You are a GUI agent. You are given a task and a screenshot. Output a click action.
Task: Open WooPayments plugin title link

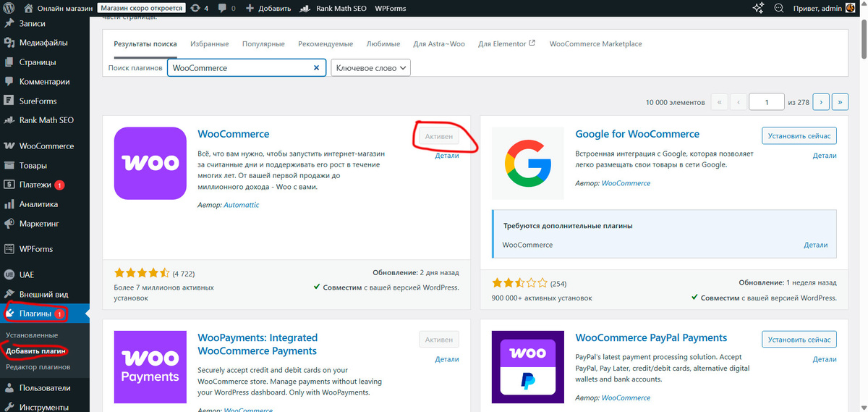coord(258,344)
